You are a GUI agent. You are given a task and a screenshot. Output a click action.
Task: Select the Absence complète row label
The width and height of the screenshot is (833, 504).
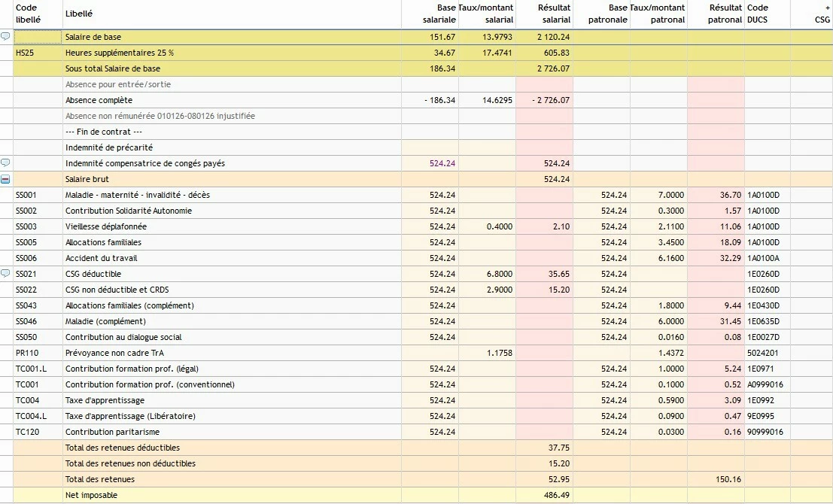pyautogui.click(x=99, y=100)
